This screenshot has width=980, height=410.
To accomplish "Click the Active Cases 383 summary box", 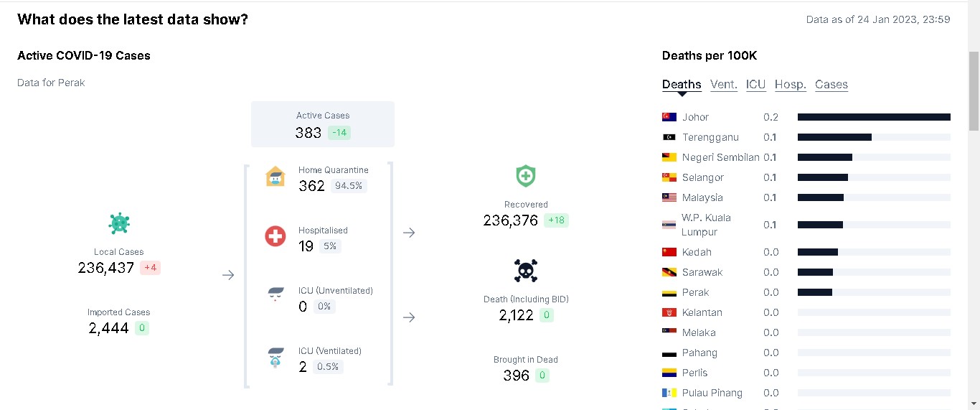I will click(x=323, y=124).
